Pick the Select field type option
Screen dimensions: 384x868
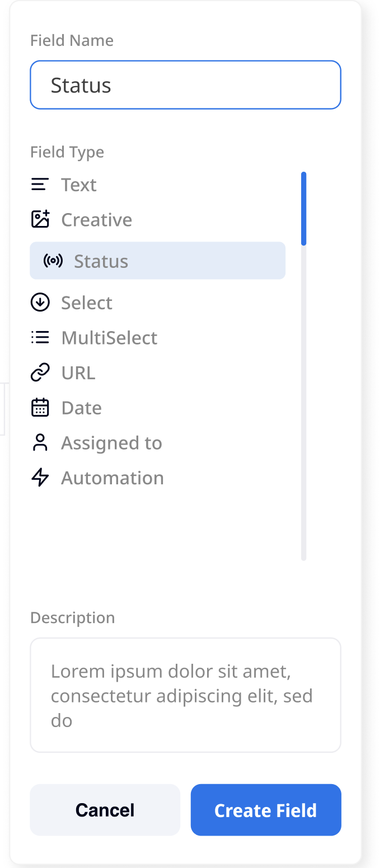coord(87,303)
